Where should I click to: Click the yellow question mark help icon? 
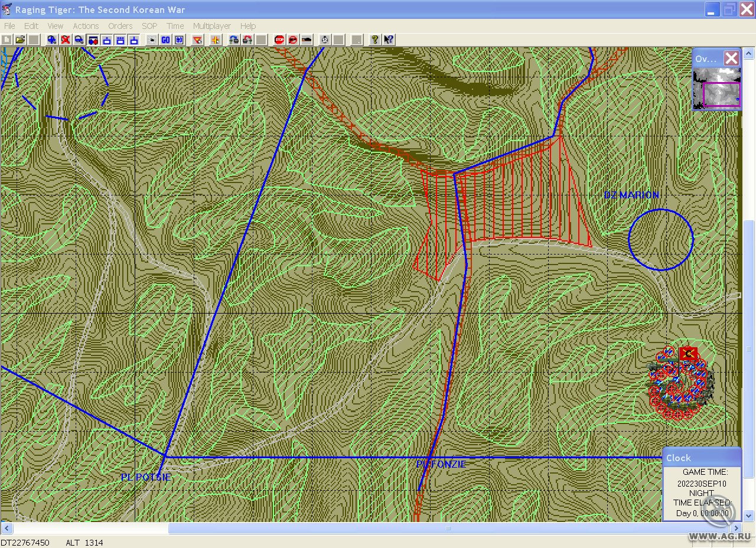pos(374,40)
